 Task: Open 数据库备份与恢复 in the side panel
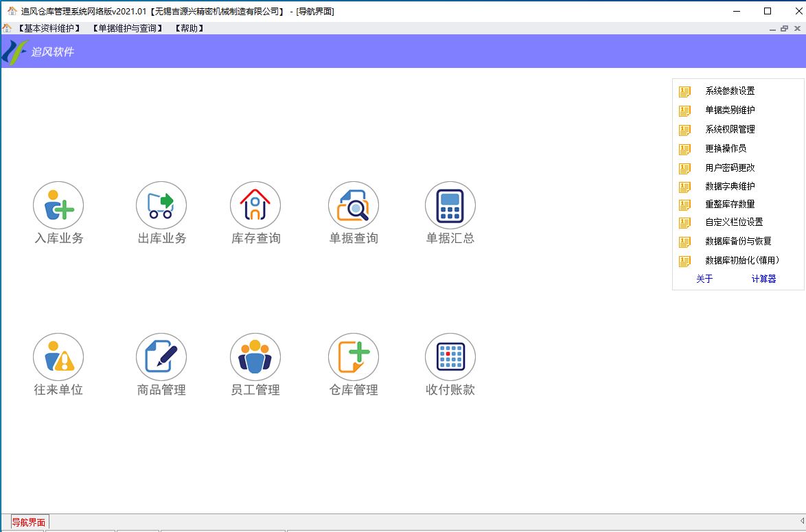(738, 242)
